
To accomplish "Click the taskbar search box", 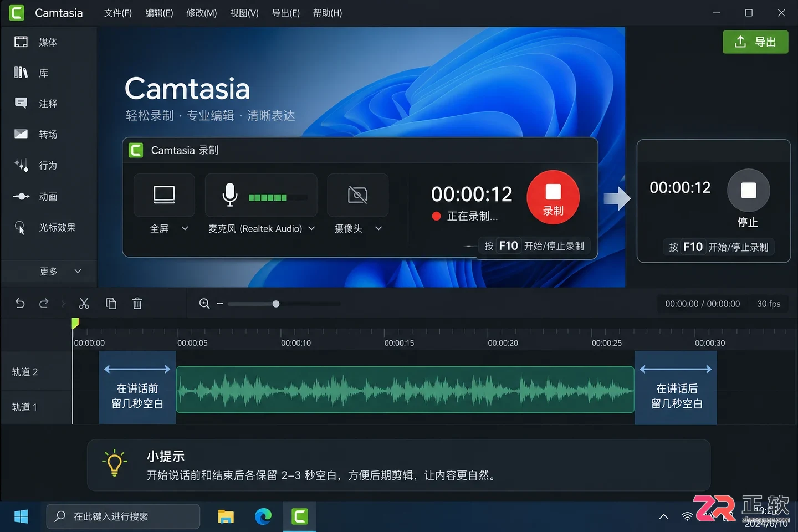I will [123, 516].
